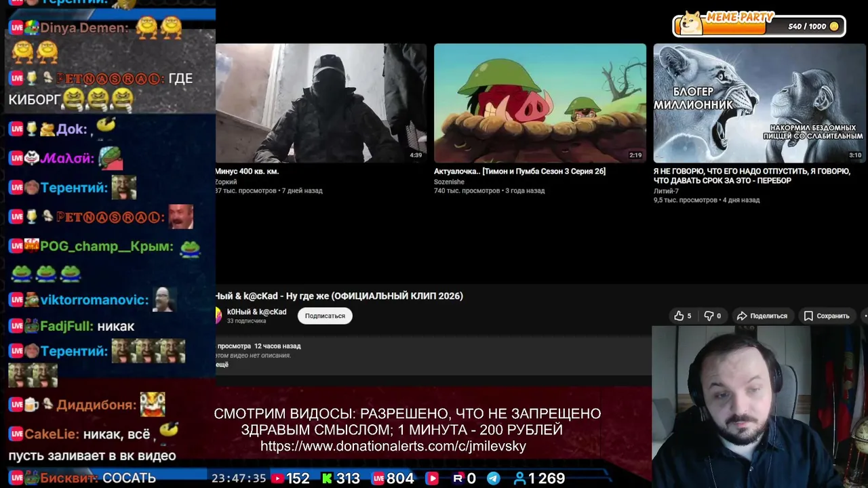Viewport: 868px width, 488px height.
Task: Click the beer mug badge next to Док
Action: point(31,129)
